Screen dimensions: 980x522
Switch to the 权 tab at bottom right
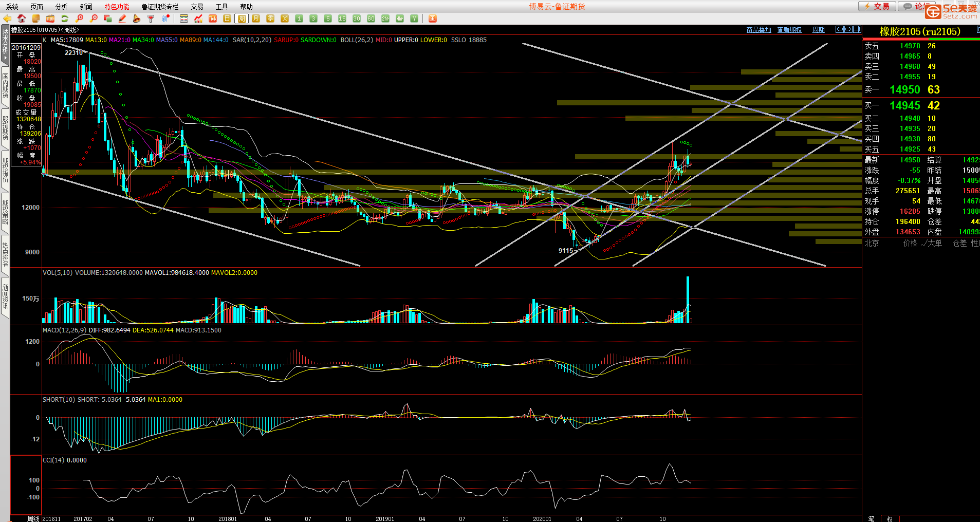point(890,518)
